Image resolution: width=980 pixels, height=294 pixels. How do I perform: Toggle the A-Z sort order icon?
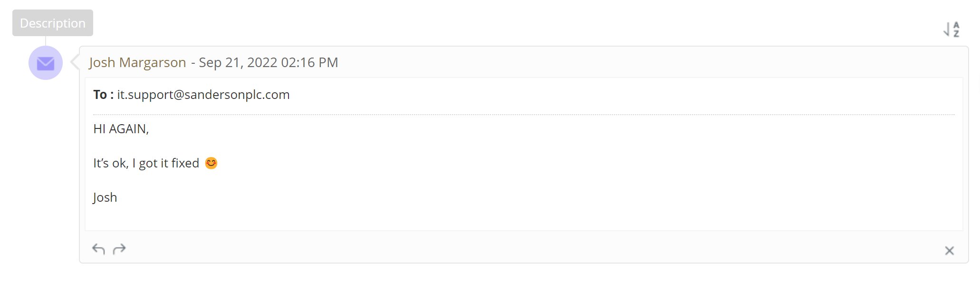click(x=951, y=29)
